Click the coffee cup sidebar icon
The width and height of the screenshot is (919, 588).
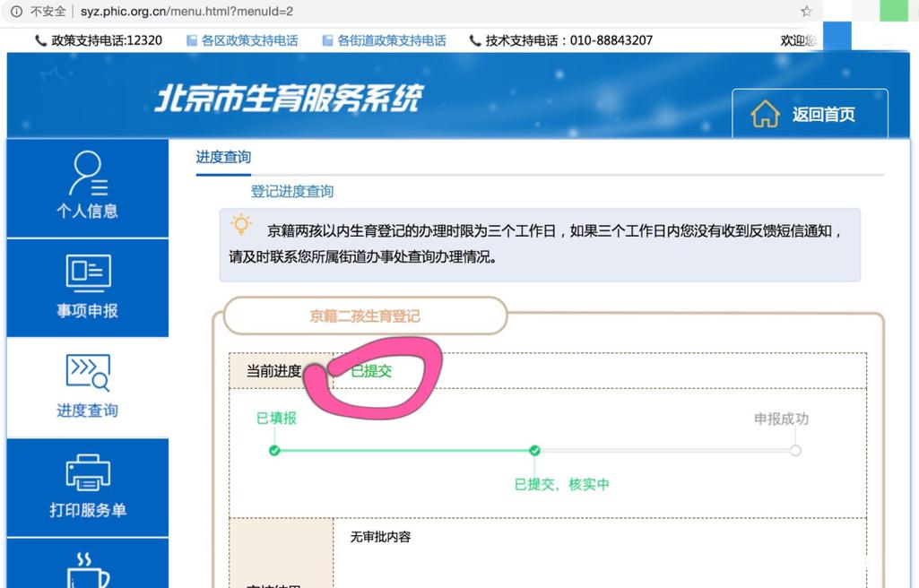pyautogui.click(x=88, y=570)
